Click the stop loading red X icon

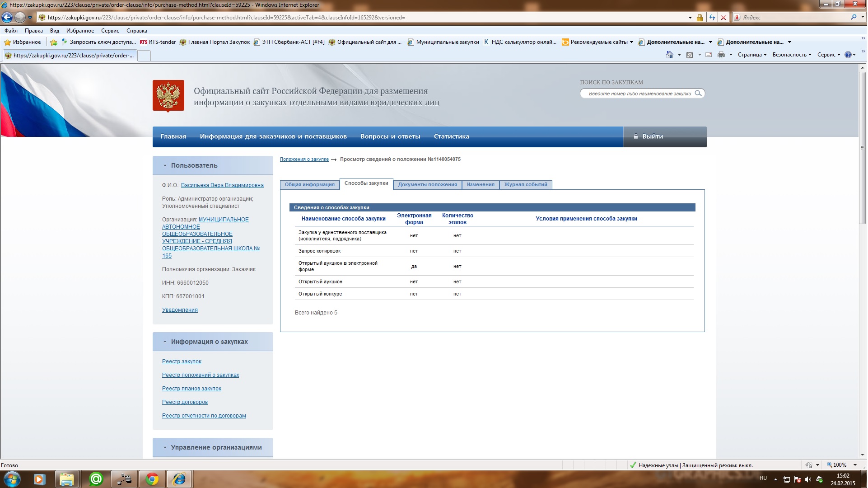[x=723, y=18]
